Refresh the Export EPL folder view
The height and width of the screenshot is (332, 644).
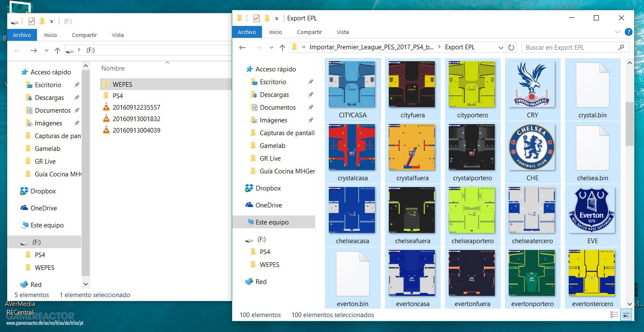pos(511,48)
